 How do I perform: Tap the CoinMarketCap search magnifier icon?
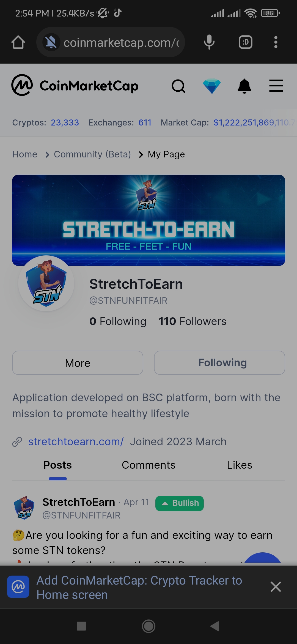click(x=178, y=86)
